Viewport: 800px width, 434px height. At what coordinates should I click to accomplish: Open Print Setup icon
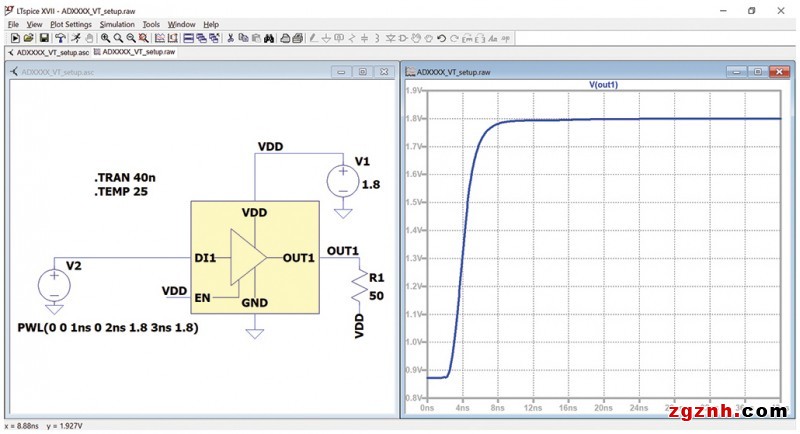tap(298, 38)
